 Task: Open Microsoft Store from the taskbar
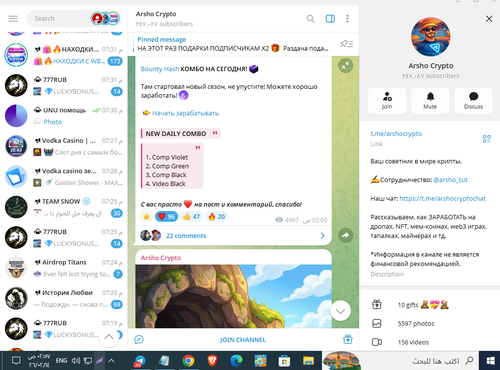(x=284, y=361)
